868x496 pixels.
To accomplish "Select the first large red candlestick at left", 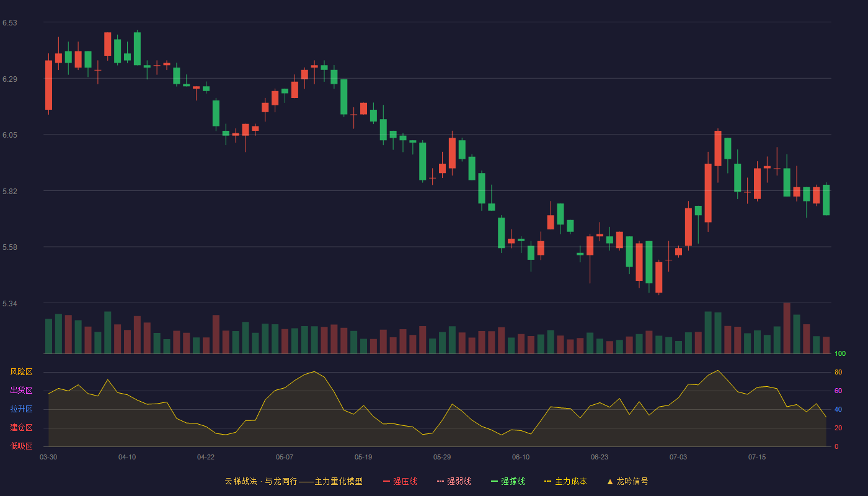I will pos(48,85).
